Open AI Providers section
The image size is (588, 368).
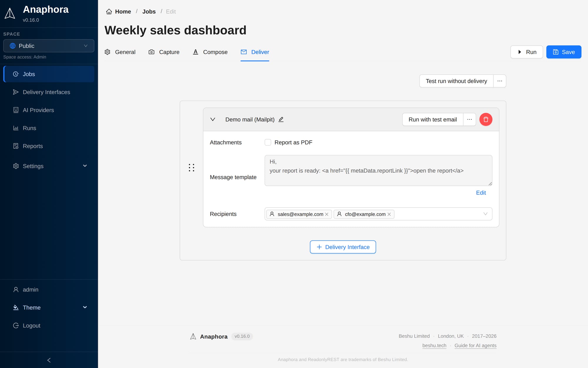tap(49, 110)
